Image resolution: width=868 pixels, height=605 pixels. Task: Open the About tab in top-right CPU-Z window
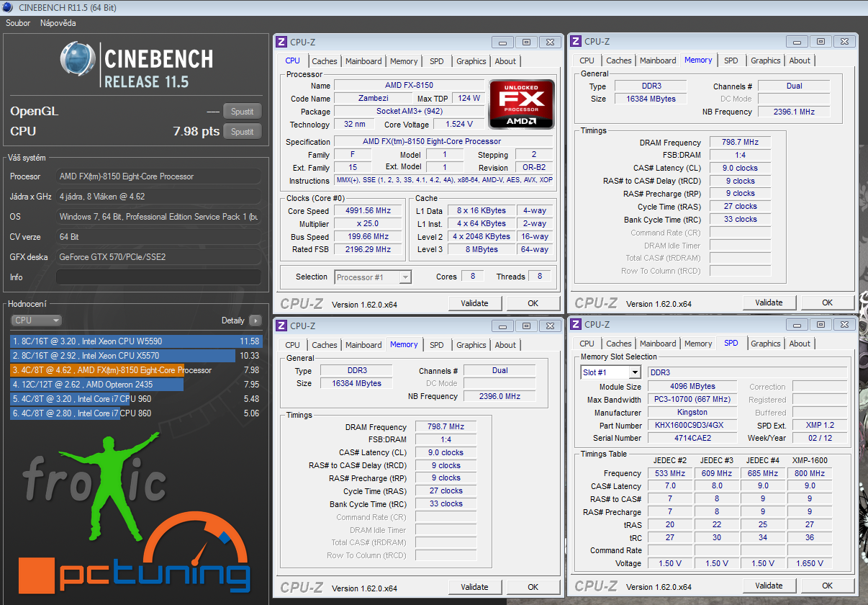[x=800, y=60]
